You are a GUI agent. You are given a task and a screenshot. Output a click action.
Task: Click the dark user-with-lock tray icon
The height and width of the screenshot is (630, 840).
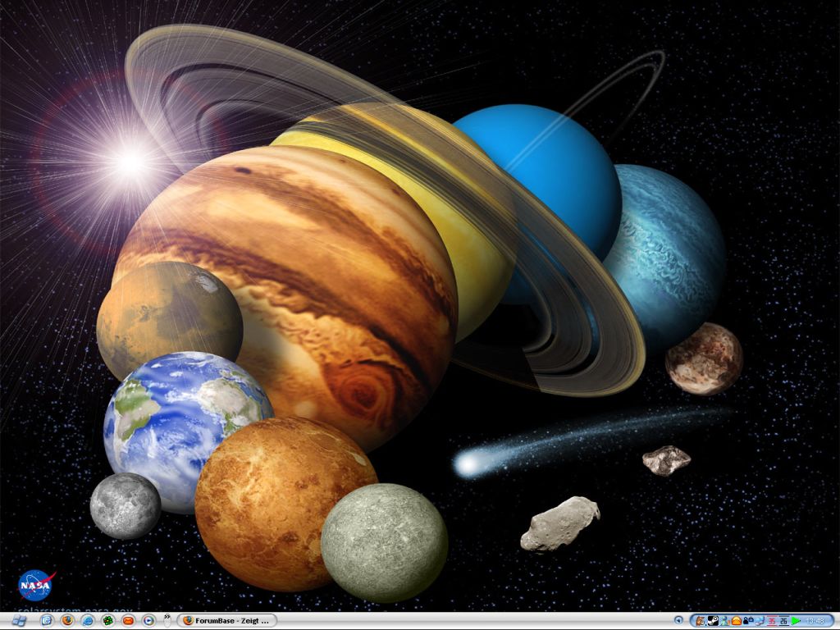(x=748, y=621)
